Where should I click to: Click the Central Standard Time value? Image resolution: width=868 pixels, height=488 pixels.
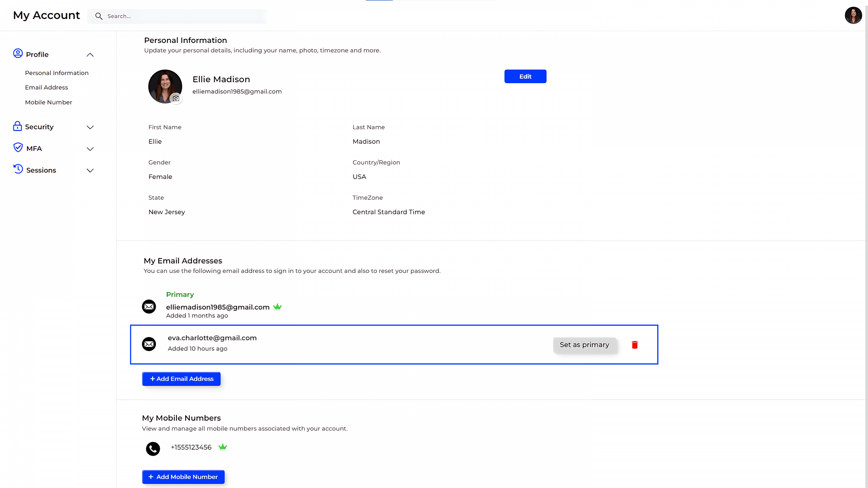(389, 212)
